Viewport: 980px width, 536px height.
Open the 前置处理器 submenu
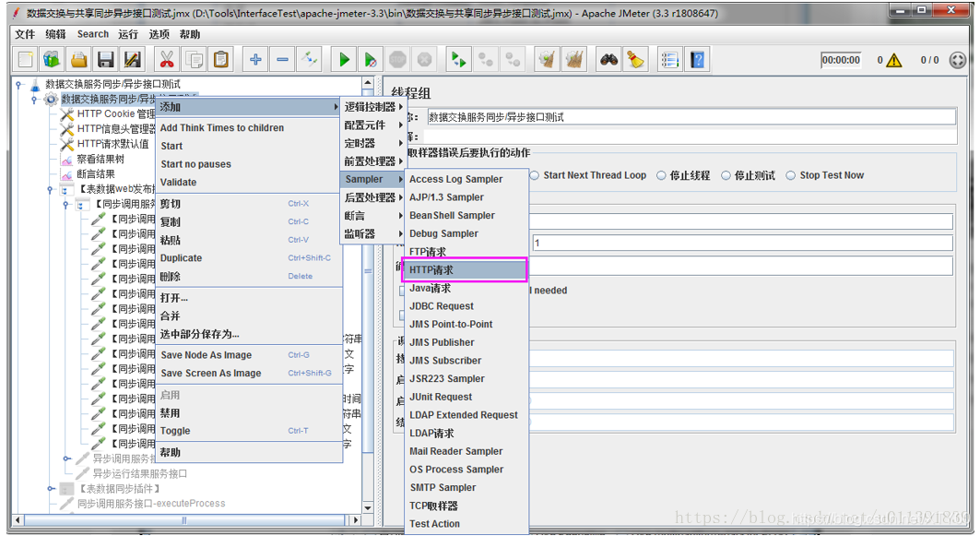373,161
